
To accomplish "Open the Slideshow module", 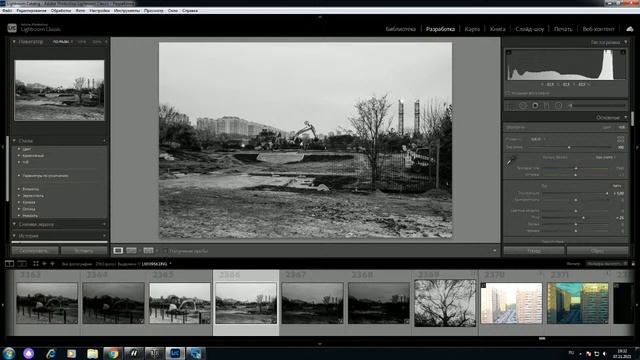I will pos(530,29).
